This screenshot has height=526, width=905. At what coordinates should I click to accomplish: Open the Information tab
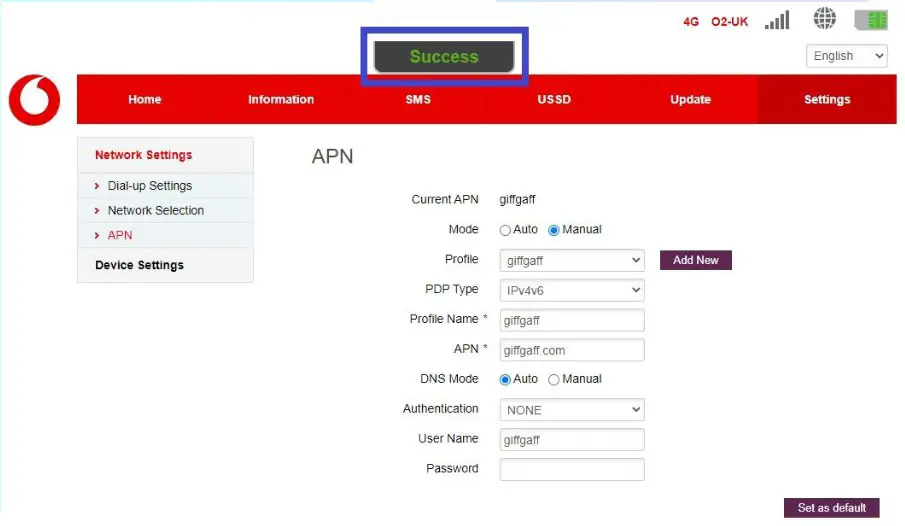click(x=281, y=100)
